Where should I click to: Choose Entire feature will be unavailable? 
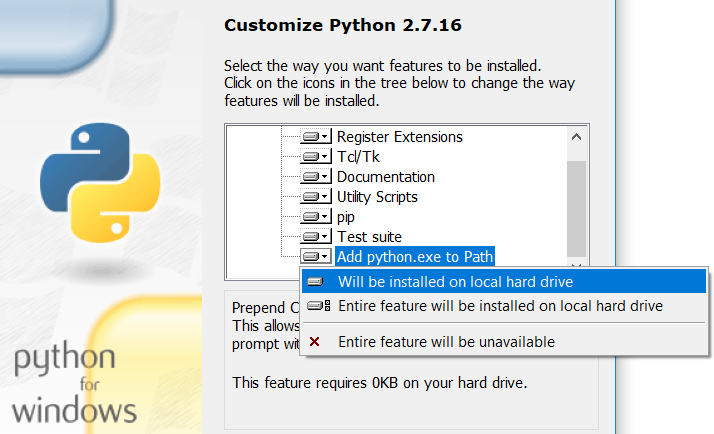(504, 342)
